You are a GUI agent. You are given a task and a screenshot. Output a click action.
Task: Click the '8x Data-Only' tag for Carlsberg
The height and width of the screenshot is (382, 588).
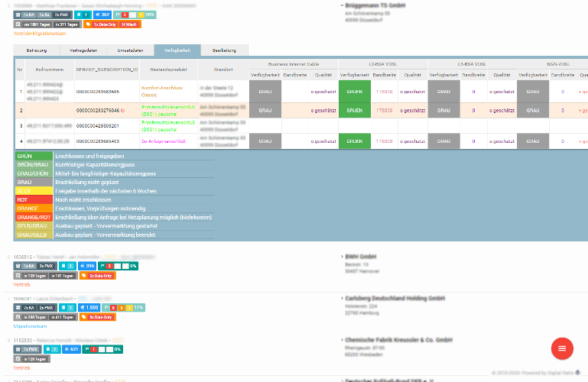(98, 317)
